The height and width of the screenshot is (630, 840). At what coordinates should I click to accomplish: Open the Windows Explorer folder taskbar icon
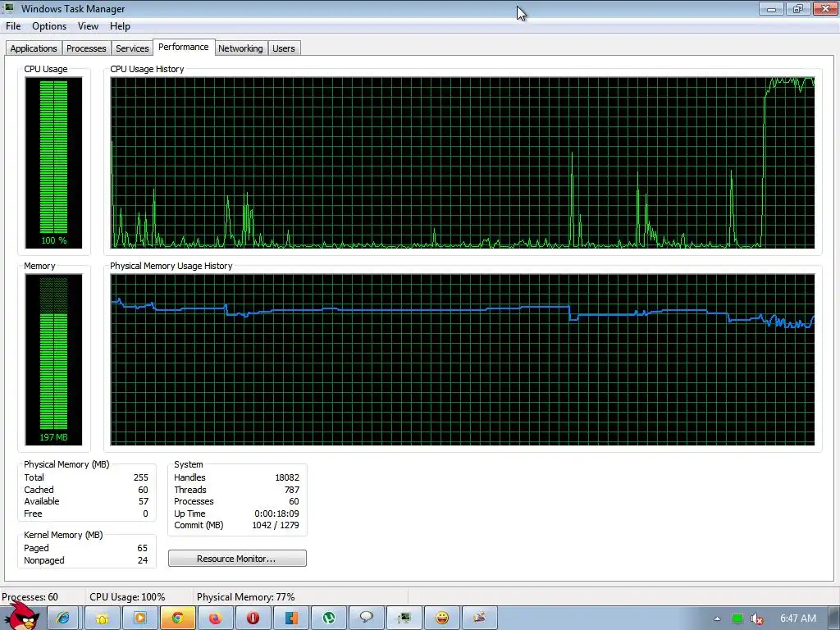pyautogui.click(x=102, y=619)
